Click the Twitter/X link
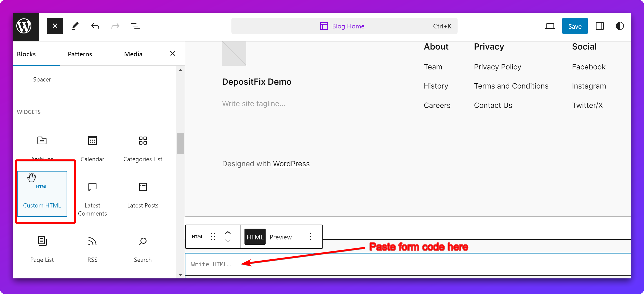The width and height of the screenshot is (644, 294). coord(587,105)
